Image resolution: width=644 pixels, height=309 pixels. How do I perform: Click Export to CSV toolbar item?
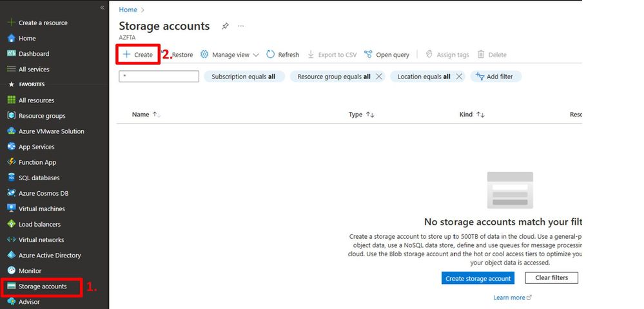(332, 55)
